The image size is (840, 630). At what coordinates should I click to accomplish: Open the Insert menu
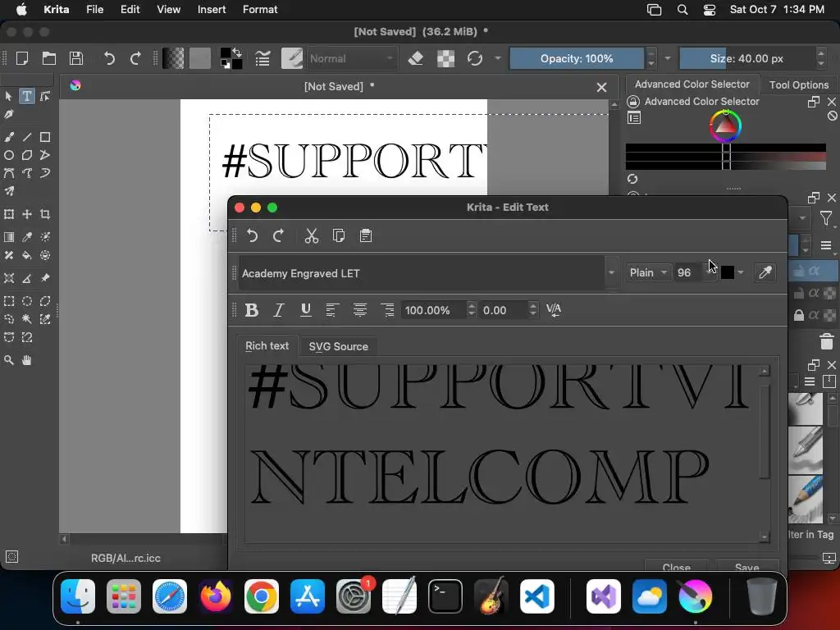coord(212,10)
